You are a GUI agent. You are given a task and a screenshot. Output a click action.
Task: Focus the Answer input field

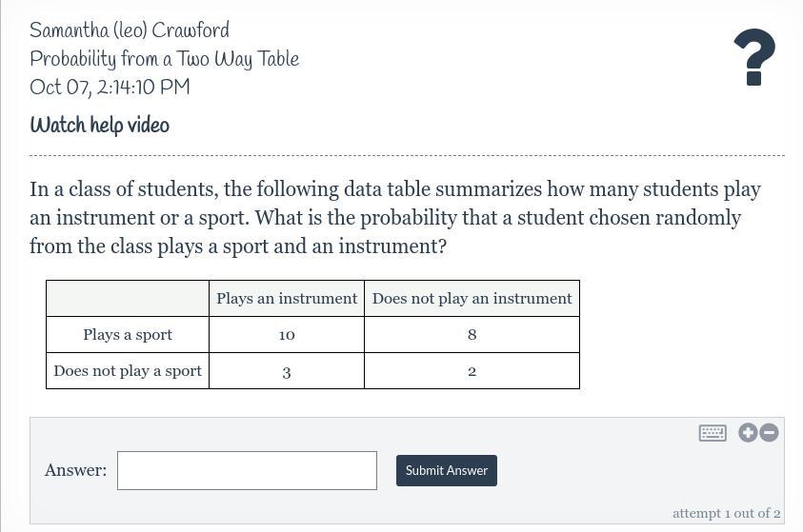coord(247,470)
